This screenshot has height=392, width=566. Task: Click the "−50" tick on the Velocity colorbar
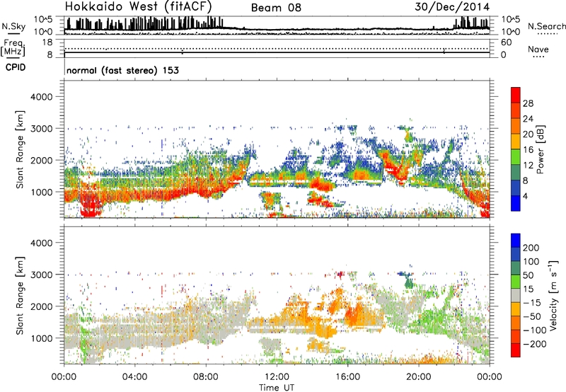click(x=532, y=316)
